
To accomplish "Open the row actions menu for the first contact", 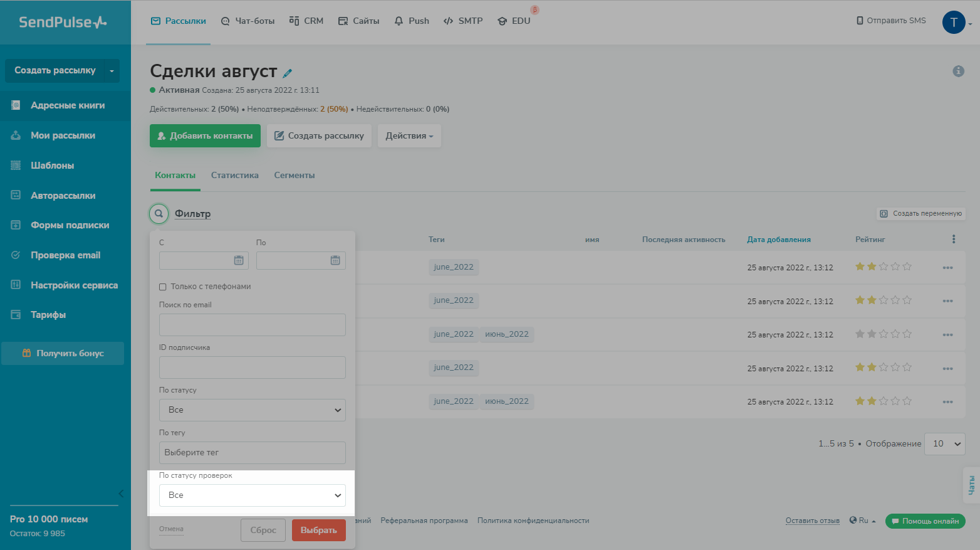I will coord(947,268).
